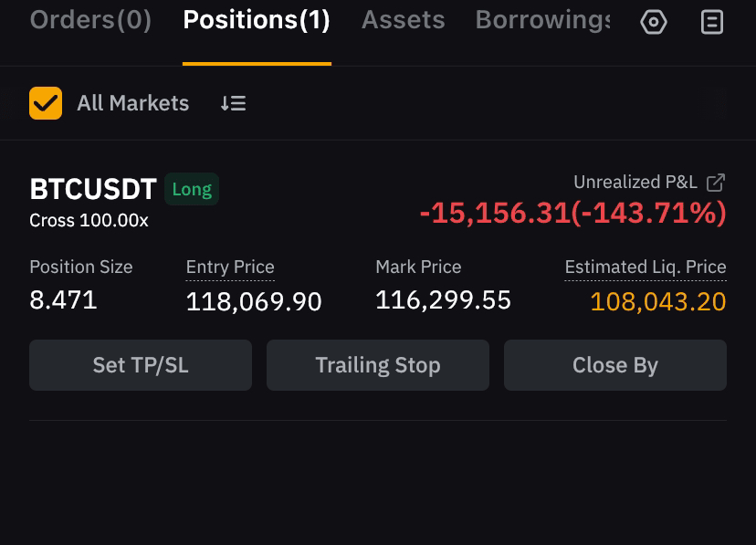The width and height of the screenshot is (756, 545).
Task: Open the Assets tab
Action: click(x=403, y=20)
